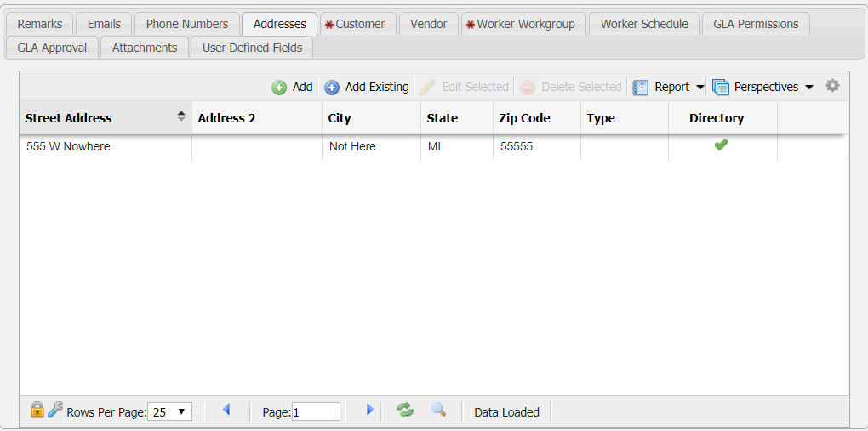Sort by Street Address column arrows
868x431 pixels.
coord(181,117)
